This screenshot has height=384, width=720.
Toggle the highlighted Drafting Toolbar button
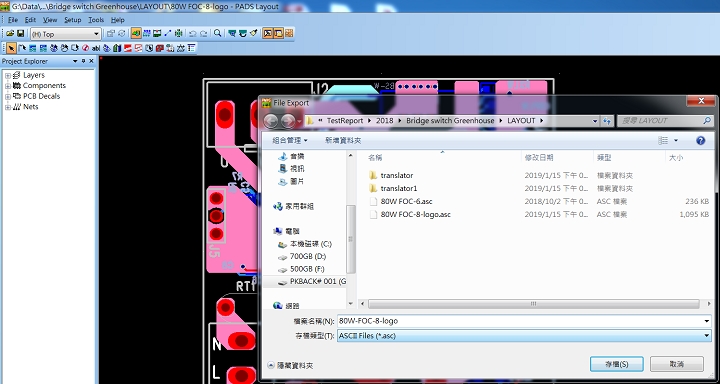click(136, 34)
